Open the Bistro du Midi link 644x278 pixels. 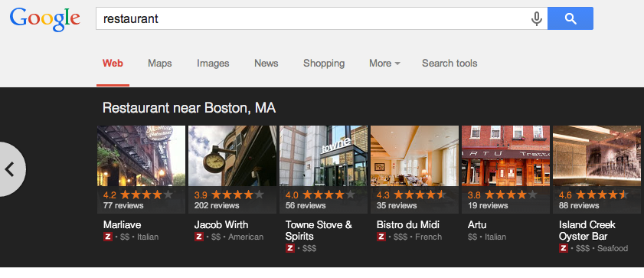point(408,224)
